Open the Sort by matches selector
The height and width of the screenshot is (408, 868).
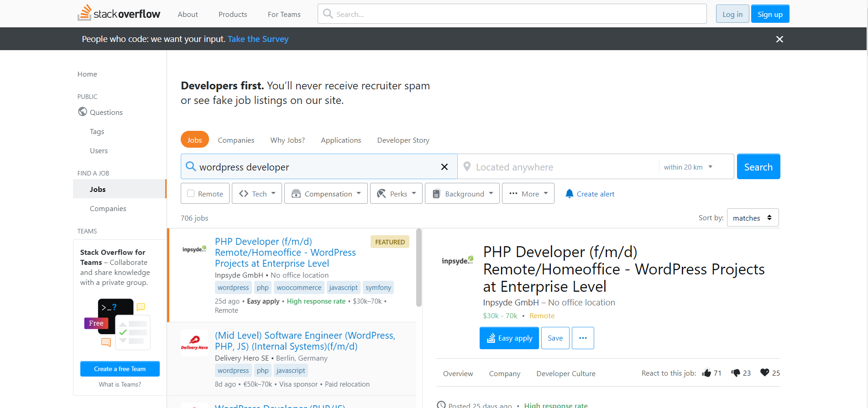pyautogui.click(x=752, y=218)
